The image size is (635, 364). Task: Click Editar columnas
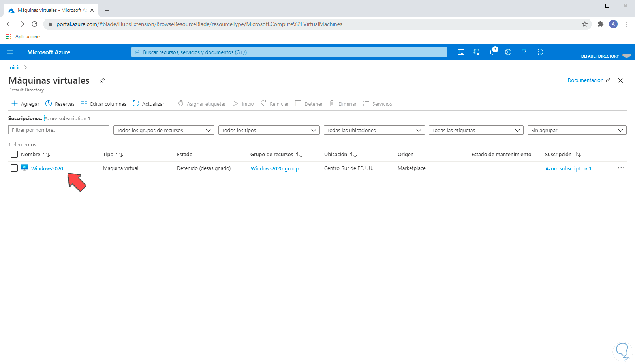pyautogui.click(x=103, y=104)
